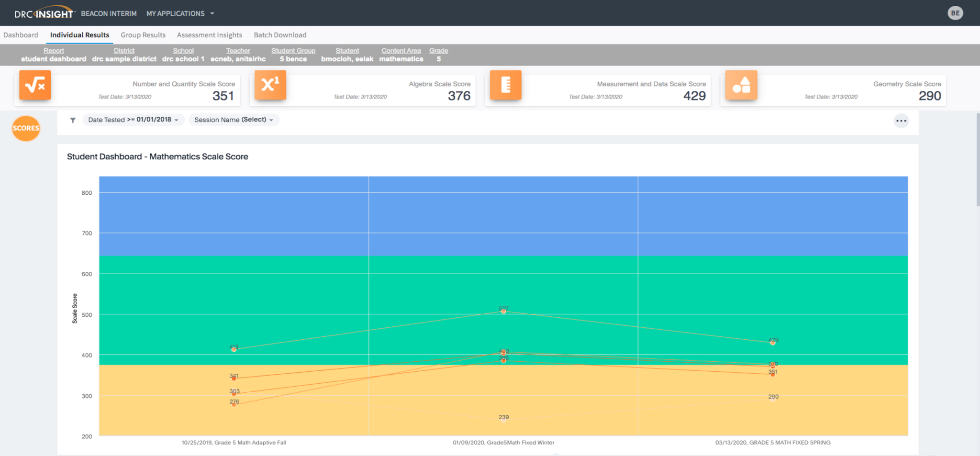Expand the Session Name filter dropdown
Viewport: 980px width, 456px height.
[234, 120]
